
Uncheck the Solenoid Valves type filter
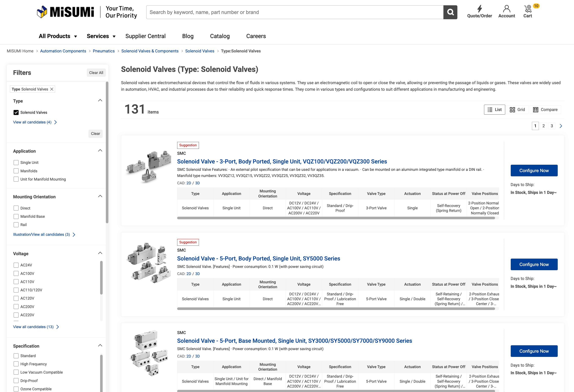coord(16,112)
